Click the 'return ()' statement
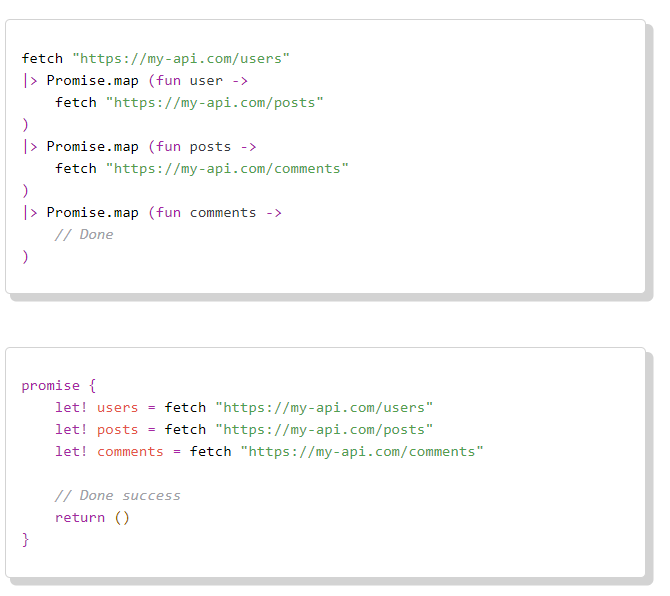The height and width of the screenshot is (596, 670). coord(92,518)
